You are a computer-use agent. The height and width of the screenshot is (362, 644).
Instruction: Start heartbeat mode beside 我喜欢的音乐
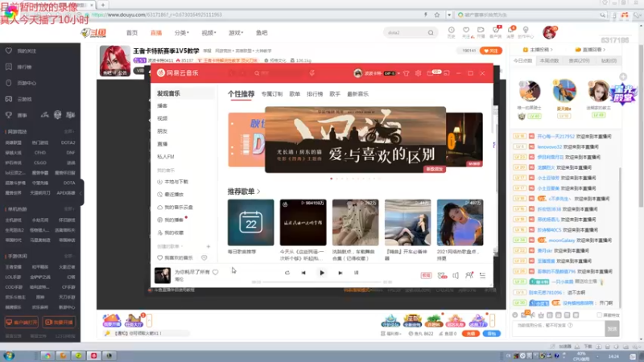coord(204,257)
